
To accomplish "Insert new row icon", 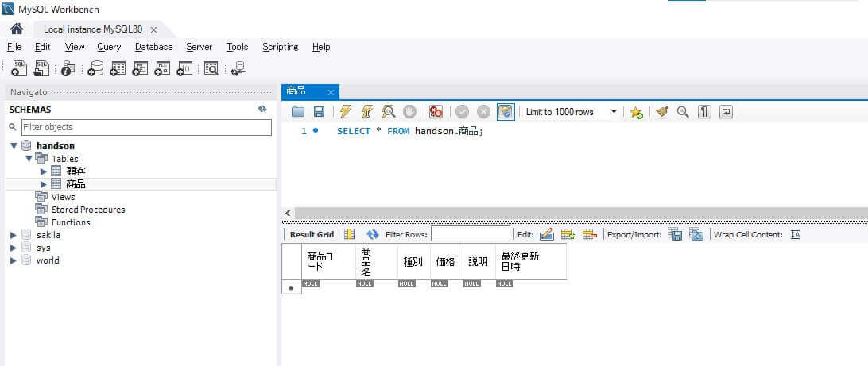I will (x=568, y=234).
